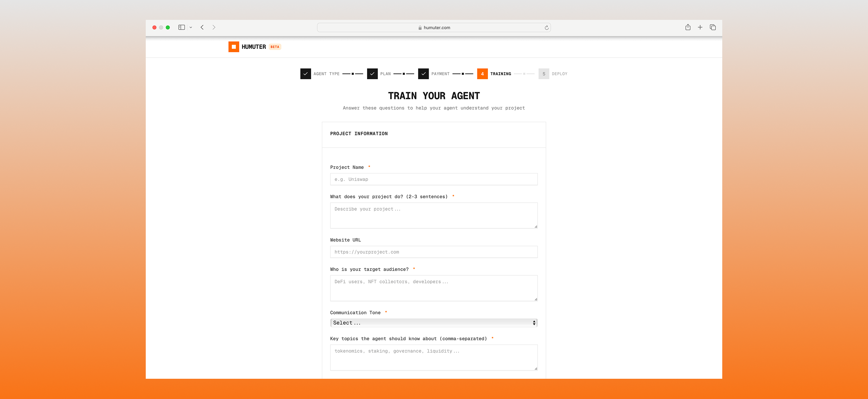Image resolution: width=868 pixels, height=399 pixels.
Task: Click the Agent Type completed step checkmark
Action: point(306,74)
